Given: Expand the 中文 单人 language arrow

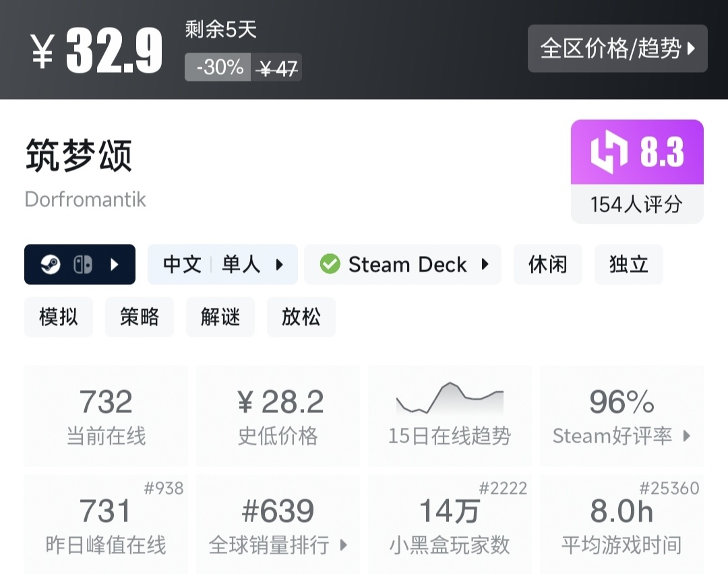Looking at the screenshot, I should pyautogui.click(x=279, y=265).
